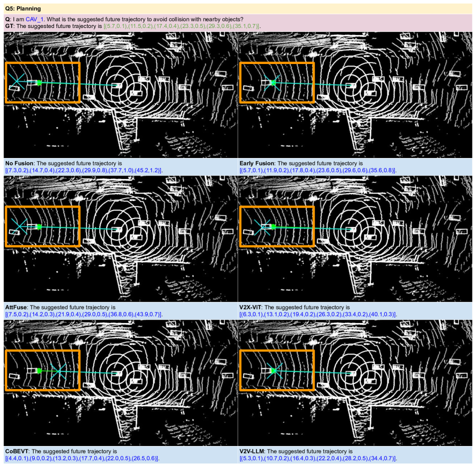
Task: Click the cyan X endpoint in the V2V-LLM image
Action: click(274, 370)
